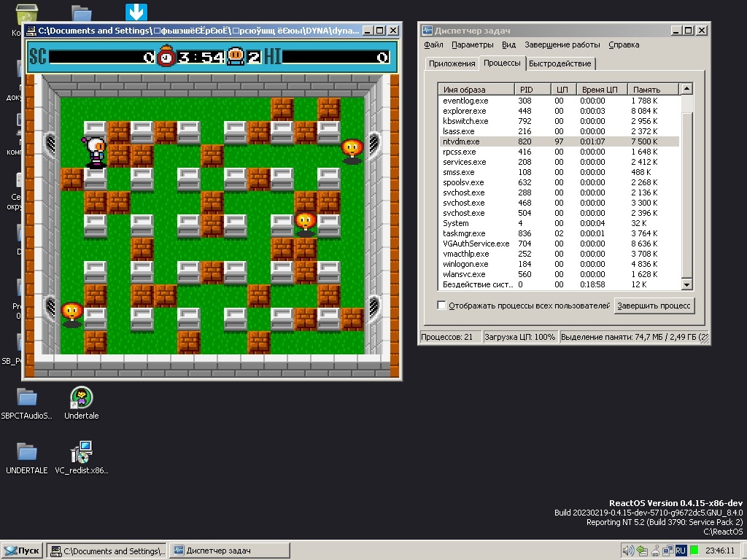Open the Завершение работы menu
The height and width of the screenshot is (560, 747).
tap(562, 44)
